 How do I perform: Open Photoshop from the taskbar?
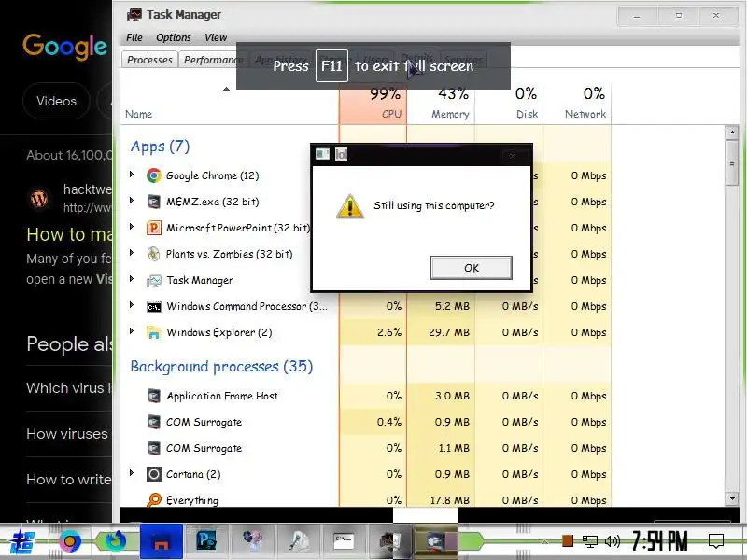[x=205, y=541]
